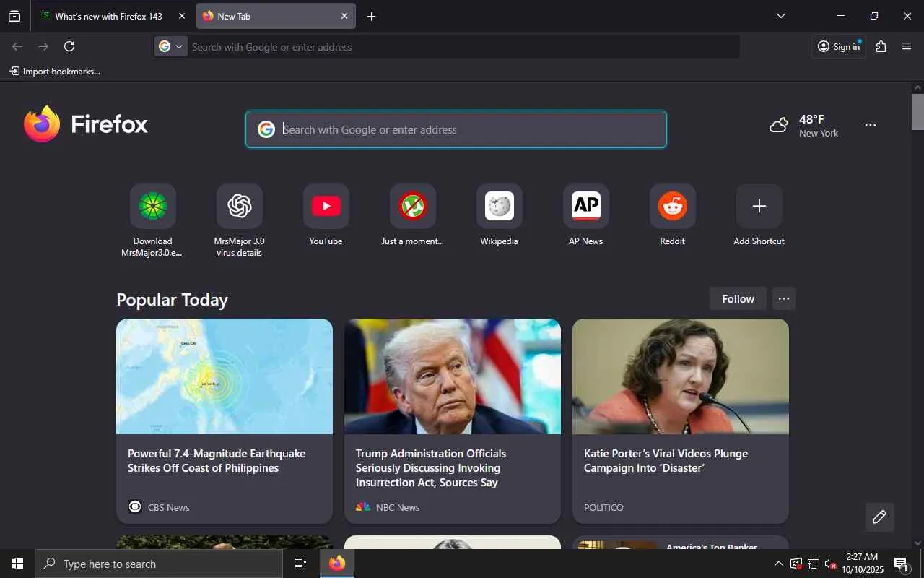Open the Insurrection Act headline link

point(431,468)
